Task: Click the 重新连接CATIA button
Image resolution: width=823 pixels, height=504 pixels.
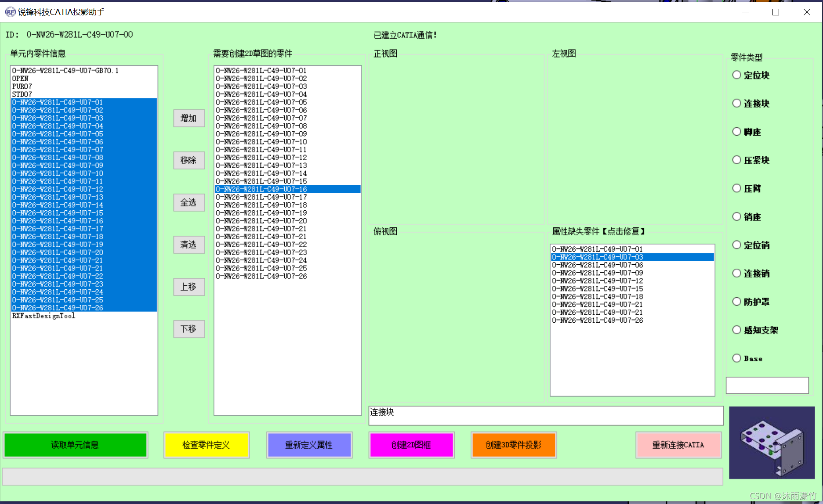Action: 678,445
